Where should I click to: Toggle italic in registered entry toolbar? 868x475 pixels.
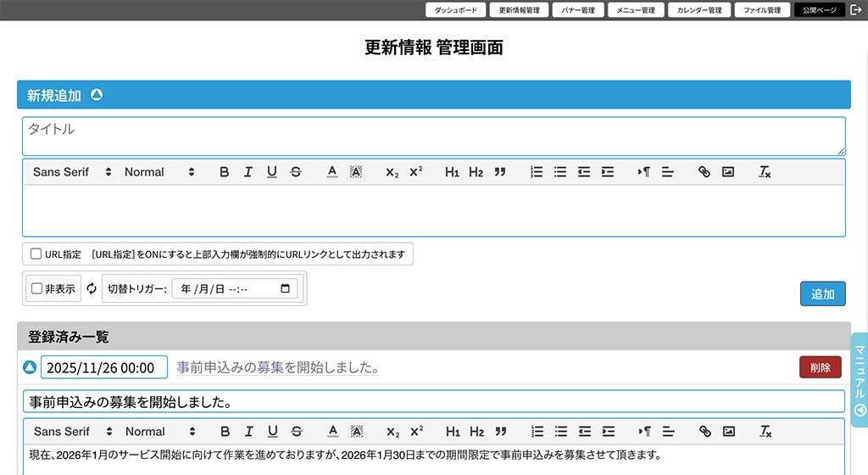[x=249, y=431]
